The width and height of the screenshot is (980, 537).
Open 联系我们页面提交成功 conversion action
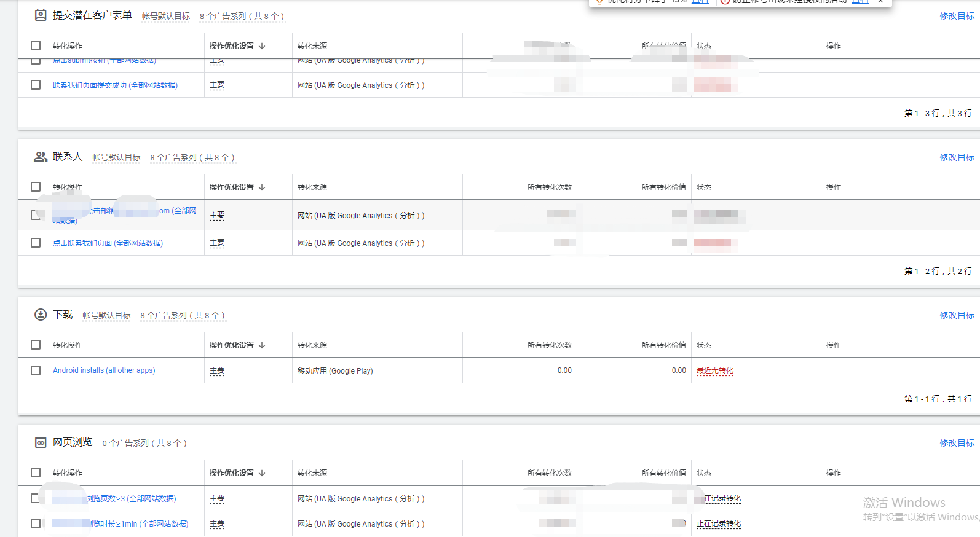click(115, 85)
